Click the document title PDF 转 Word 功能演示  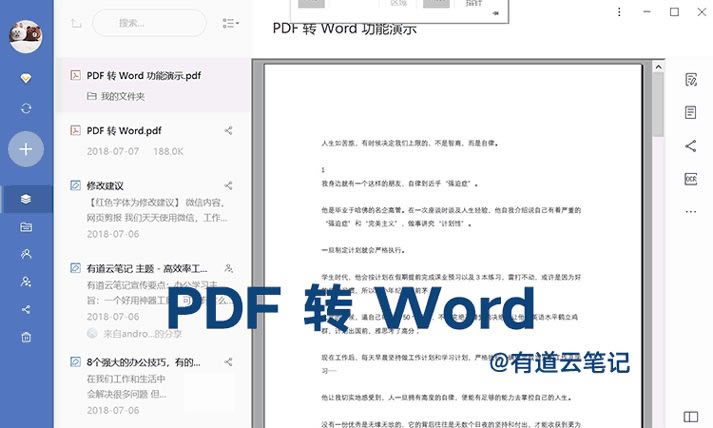tap(344, 29)
